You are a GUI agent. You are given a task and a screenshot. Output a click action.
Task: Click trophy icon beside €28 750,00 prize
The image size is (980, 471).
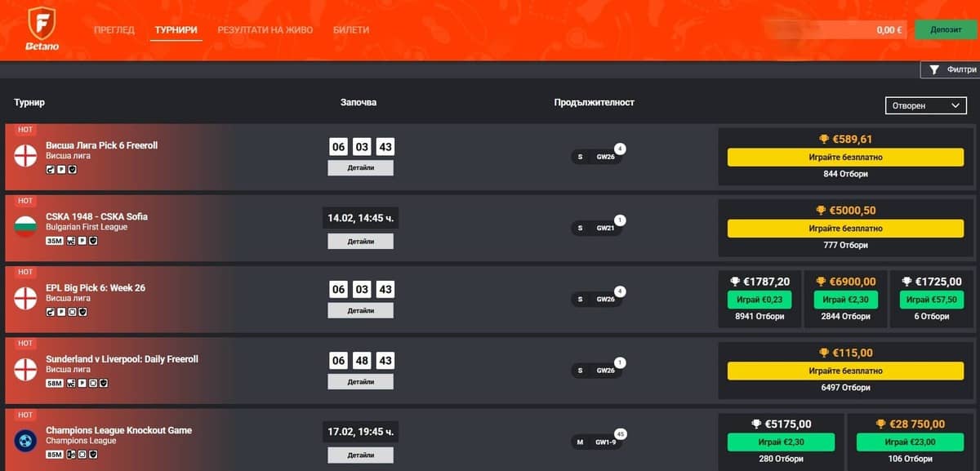[x=880, y=424]
